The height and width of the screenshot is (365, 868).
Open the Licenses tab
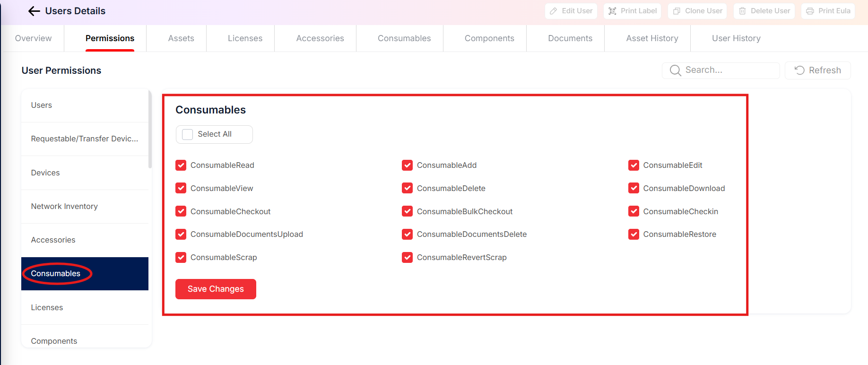[x=245, y=38]
